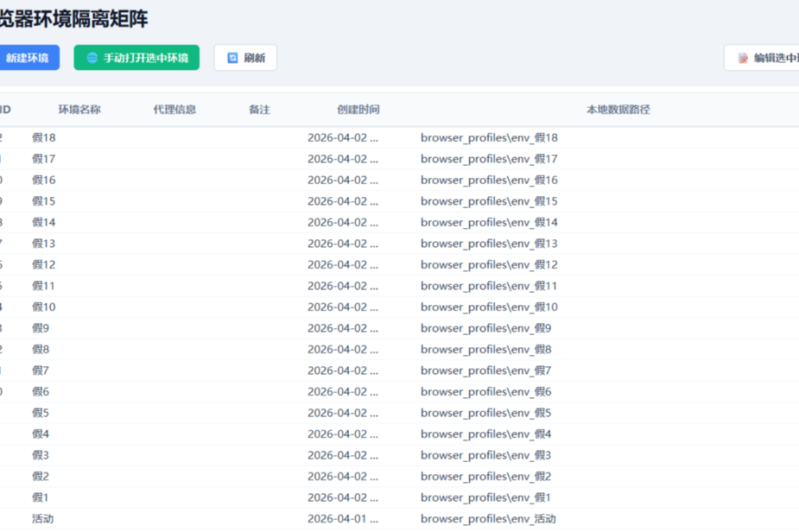Click the path browser_profiles\env_活动
Viewport: 799px width, 532px height.
(488, 518)
